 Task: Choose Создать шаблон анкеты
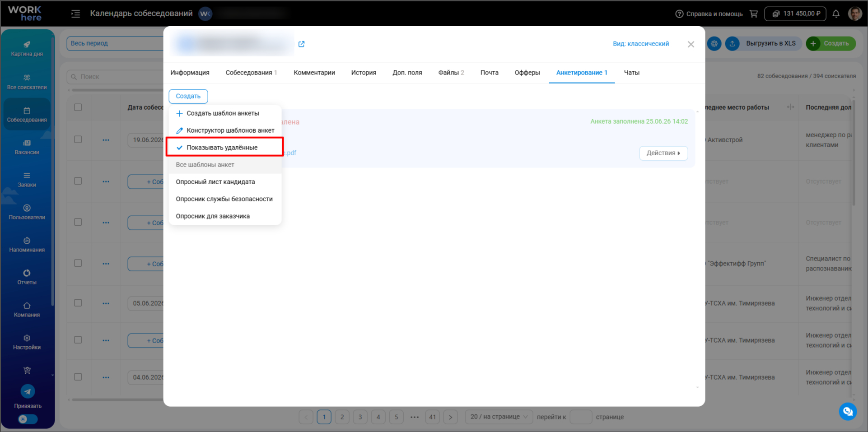[225, 113]
